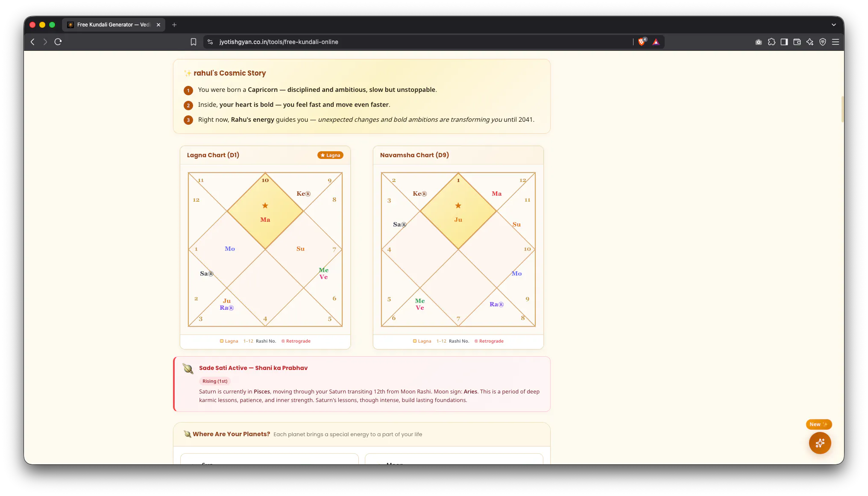Click the Lagna badge on D1 chart
This screenshot has height=496, width=868.
[330, 155]
